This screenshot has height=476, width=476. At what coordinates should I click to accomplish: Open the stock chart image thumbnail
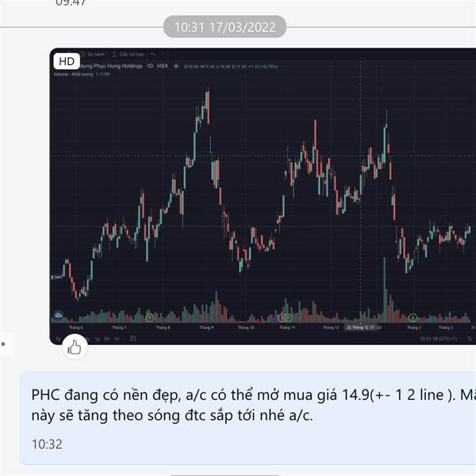(x=263, y=196)
